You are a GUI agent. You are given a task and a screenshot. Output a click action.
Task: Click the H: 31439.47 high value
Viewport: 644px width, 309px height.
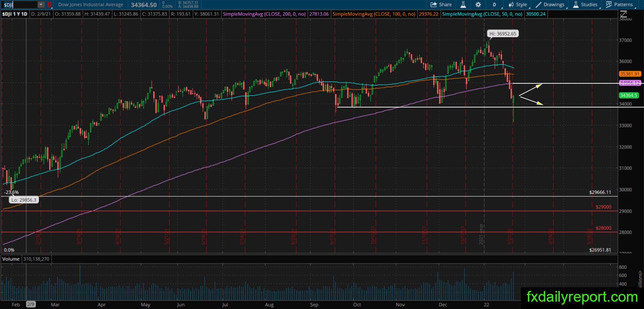click(x=97, y=14)
